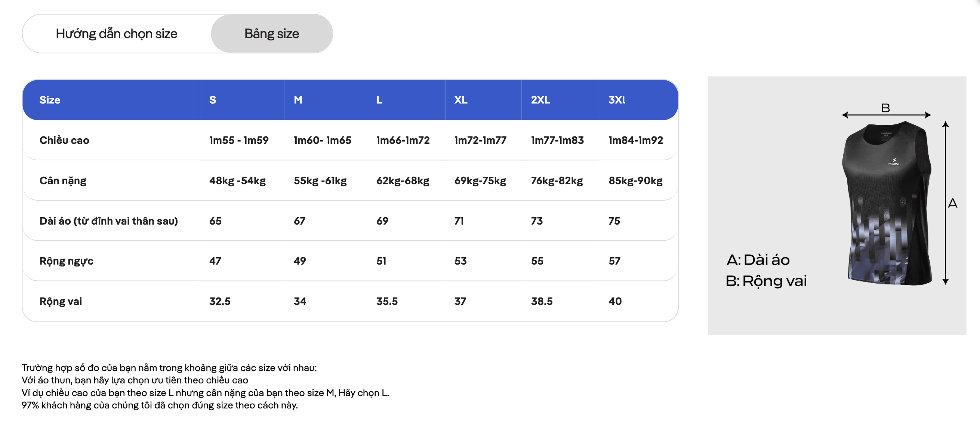This screenshot has height=429, width=980.
Task: Click the B: Rộng vai legend text
Action: 766,281
